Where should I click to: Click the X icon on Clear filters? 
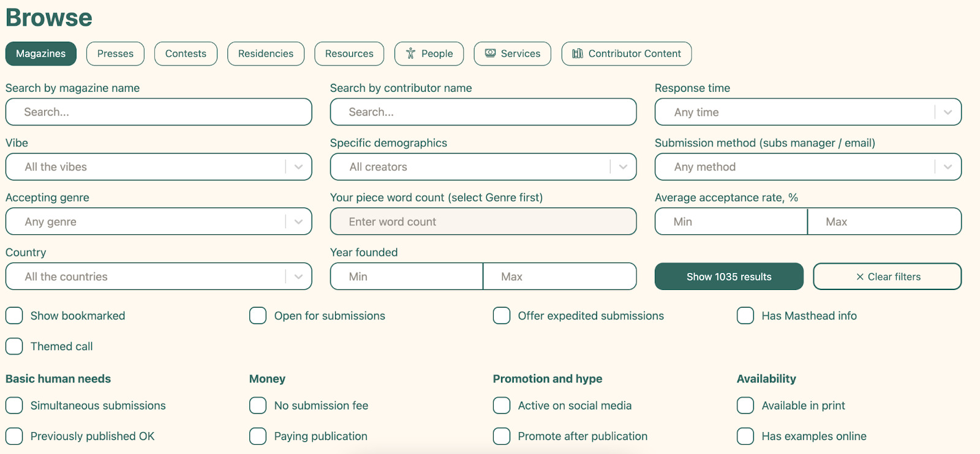pyautogui.click(x=860, y=277)
